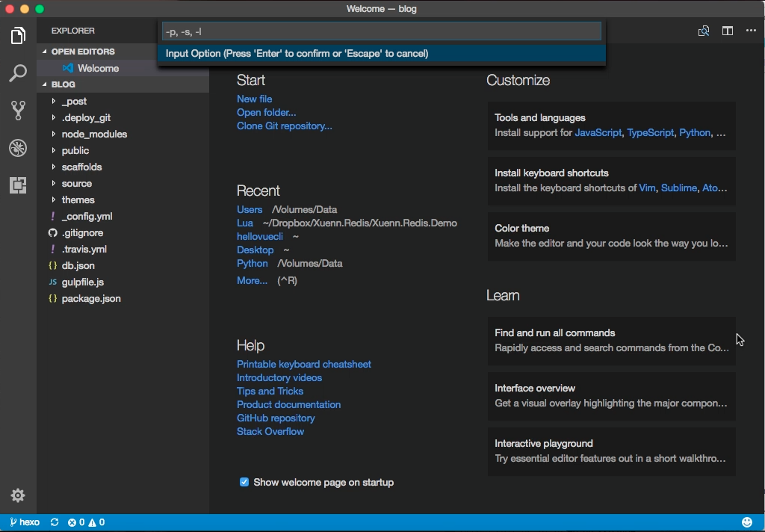Viewport: 765px width, 532px height.
Task: Expand the .deploy_git folder
Action: pyautogui.click(x=54, y=117)
